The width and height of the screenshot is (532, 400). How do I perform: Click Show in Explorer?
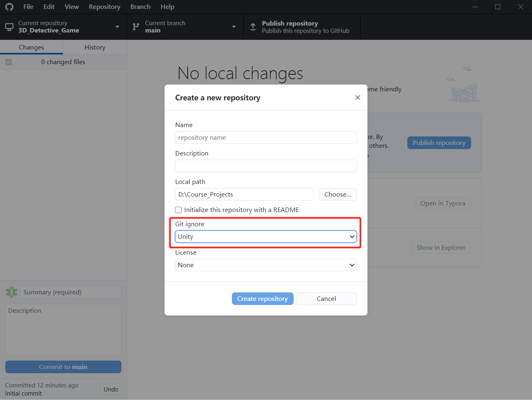coord(441,247)
